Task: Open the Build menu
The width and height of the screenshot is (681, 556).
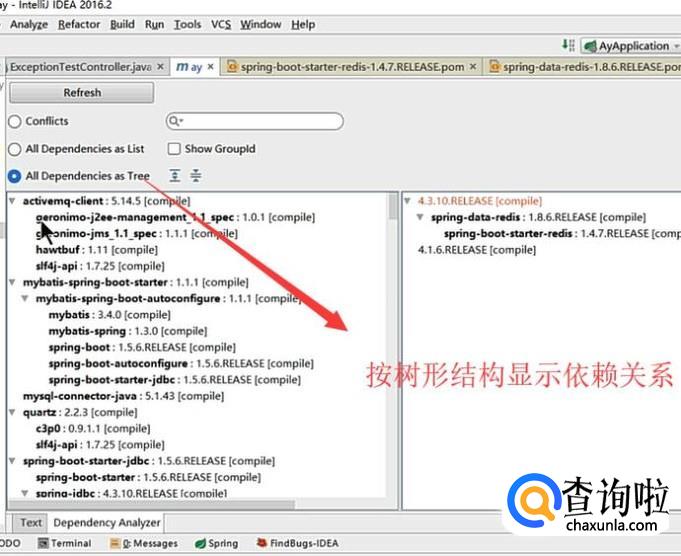Action: 122,24
